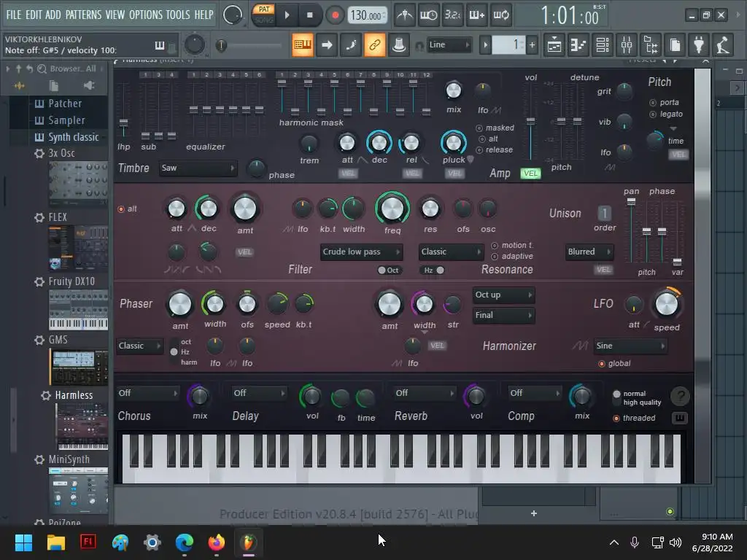
Task: Click the question mark help button in Harmless
Action: pyautogui.click(x=681, y=396)
